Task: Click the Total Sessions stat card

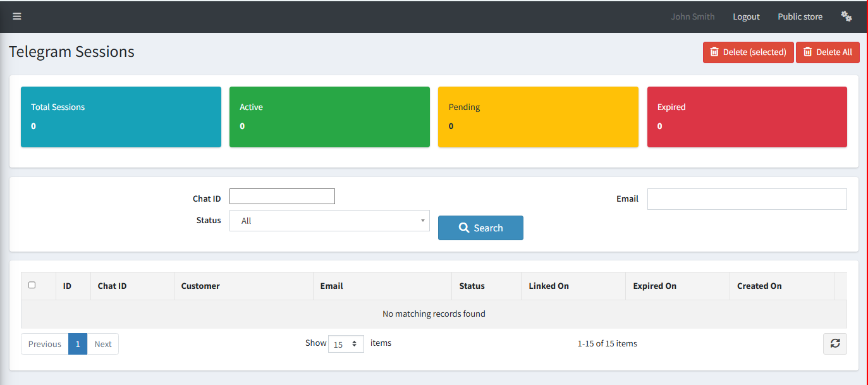Action: point(121,117)
